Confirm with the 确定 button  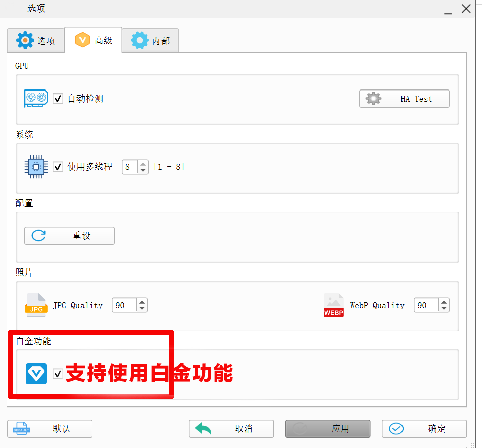point(424,428)
